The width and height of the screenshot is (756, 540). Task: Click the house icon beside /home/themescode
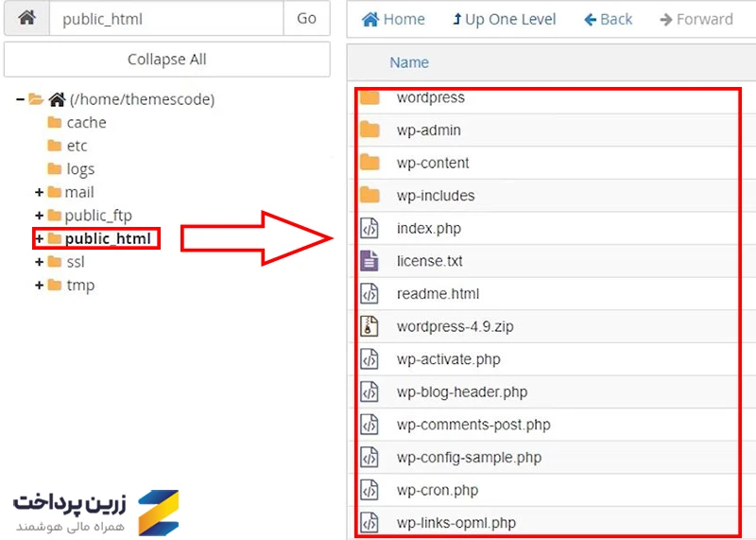tap(57, 99)
